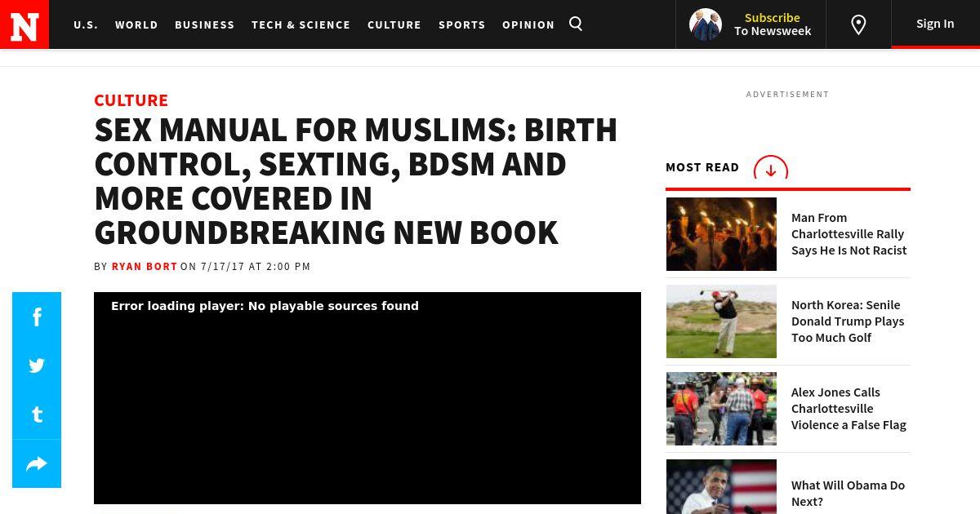The image size is (980, 514).
Task: Click the Charlottesville street scene thumbnail
Action: (x=721, y=409)
